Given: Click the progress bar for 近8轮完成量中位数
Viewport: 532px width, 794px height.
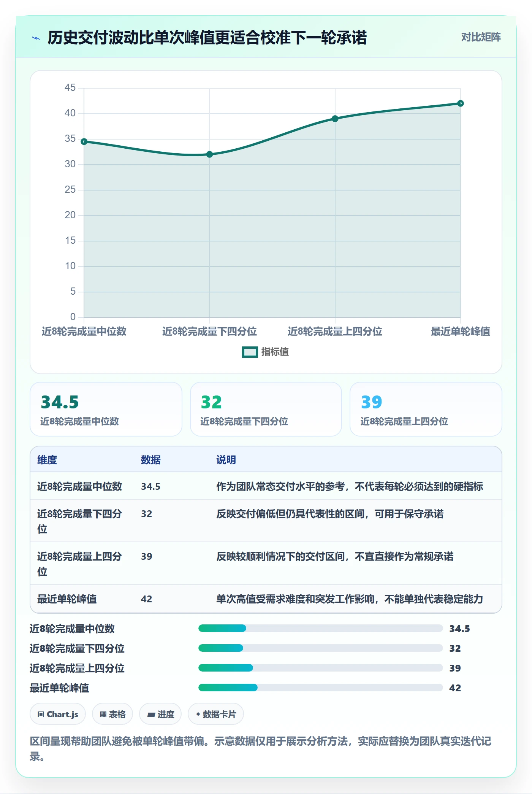Looking at the screenshot, I should point(320,628).
